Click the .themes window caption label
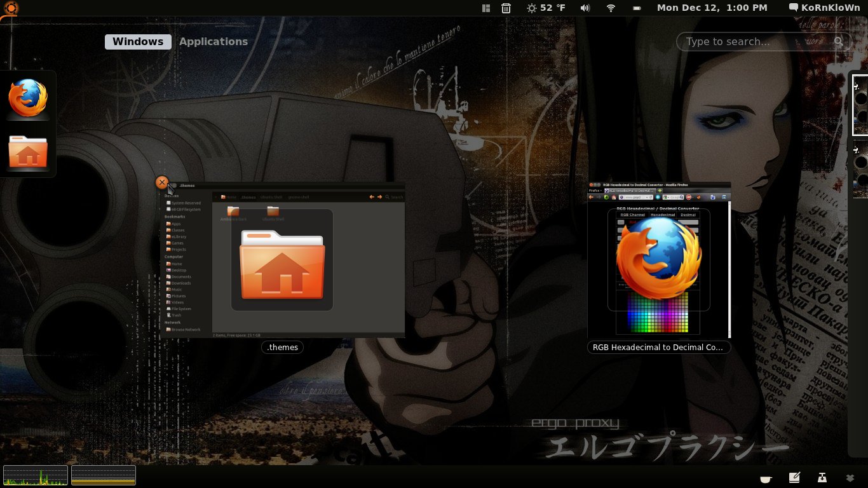Viewport: 868px width, 488px height. (283, 347)
